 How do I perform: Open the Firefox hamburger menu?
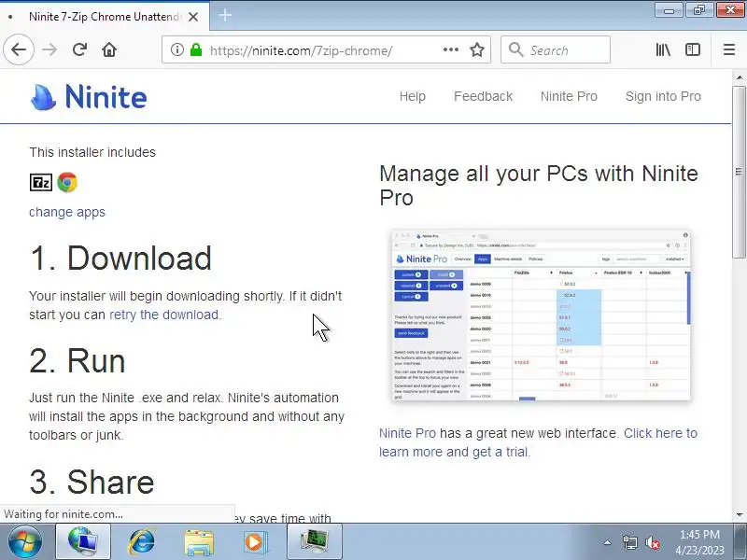coord(729,49)
